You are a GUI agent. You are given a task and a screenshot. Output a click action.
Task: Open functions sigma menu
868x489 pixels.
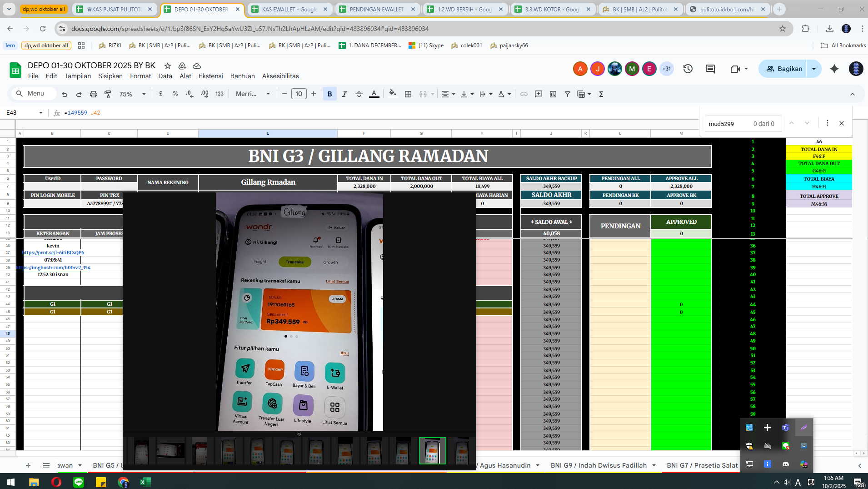click(x=601, y=94)
